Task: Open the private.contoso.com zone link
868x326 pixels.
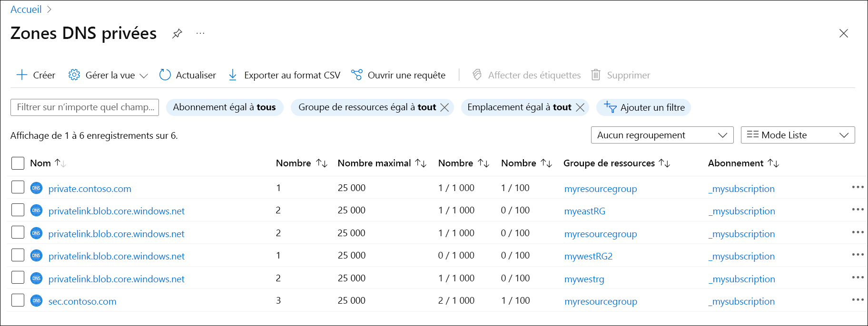Action: pyautogui.click(x=90, y=189)
